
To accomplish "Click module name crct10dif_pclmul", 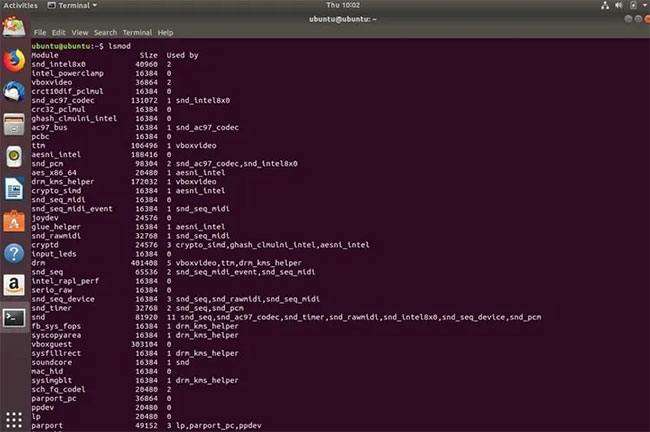I will point(68,91).
